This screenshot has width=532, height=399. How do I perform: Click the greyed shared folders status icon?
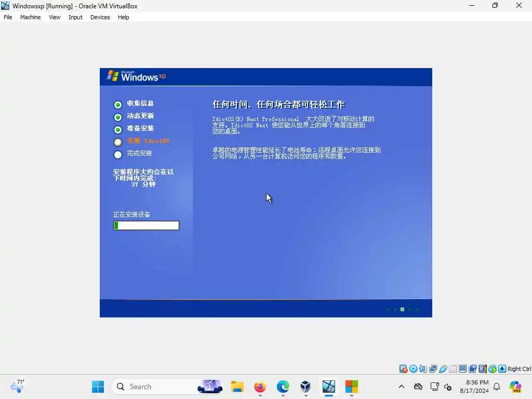point(453,369)
